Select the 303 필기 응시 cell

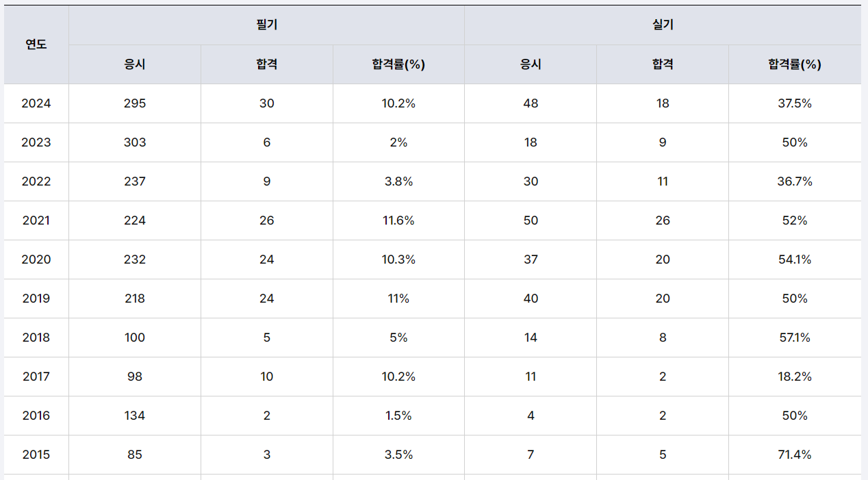135,142
